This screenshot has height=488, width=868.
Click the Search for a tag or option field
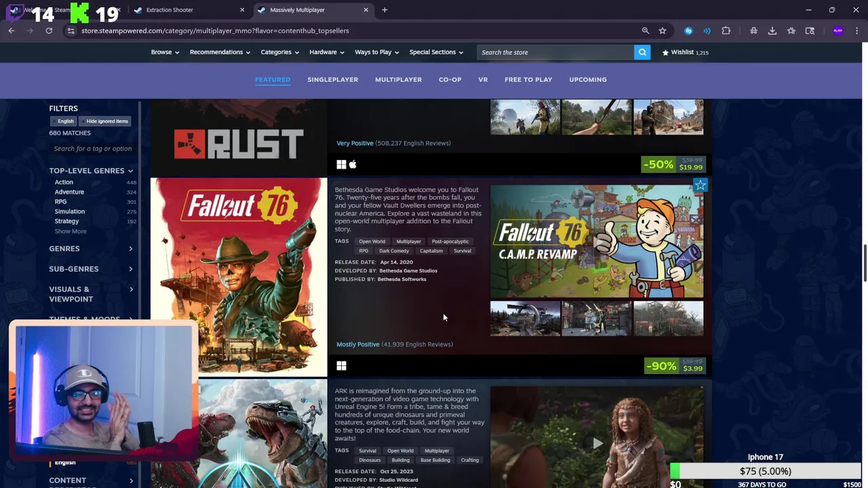(x=92, y=148)
